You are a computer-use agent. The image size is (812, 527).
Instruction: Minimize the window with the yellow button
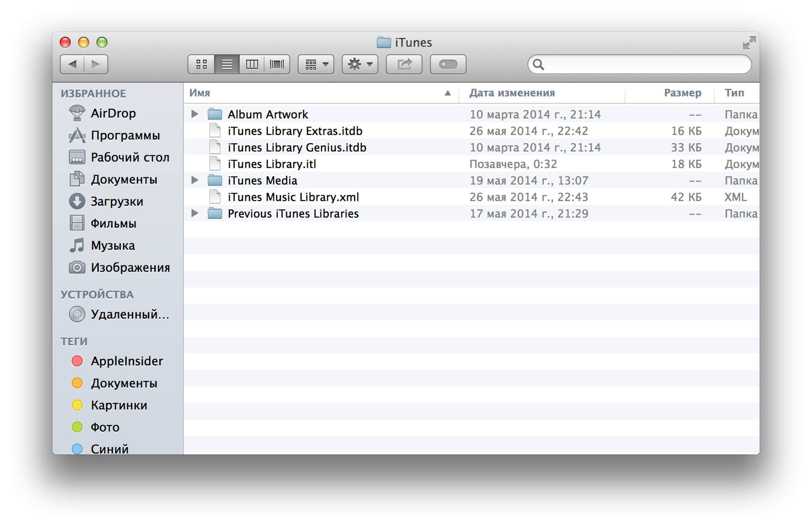(x=84, y=42)
